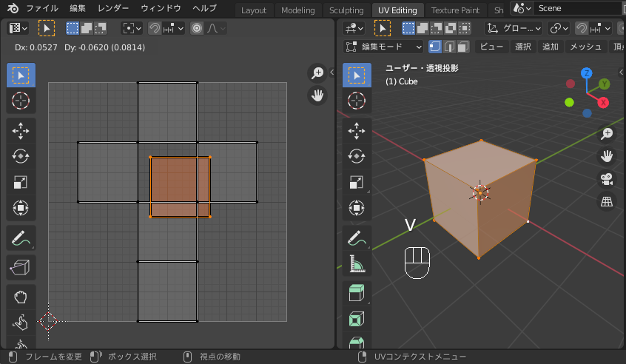
Task: Click the UV editor zoom magnifier gizmo
Action: click(x=317, y=73)
